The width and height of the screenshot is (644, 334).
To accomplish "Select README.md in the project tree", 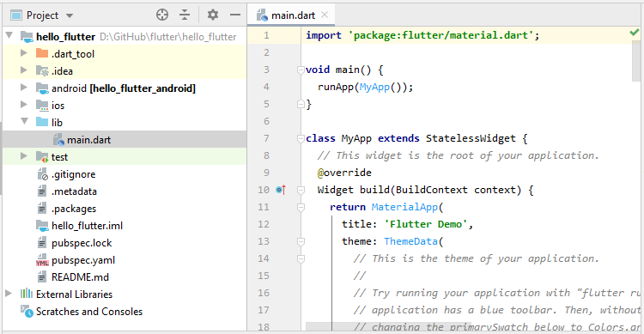I will pyautogui.click(x=80, y=277).
